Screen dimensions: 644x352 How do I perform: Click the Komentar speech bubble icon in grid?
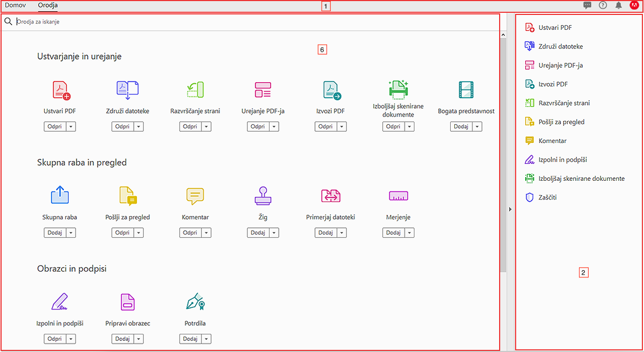point(195,196)
